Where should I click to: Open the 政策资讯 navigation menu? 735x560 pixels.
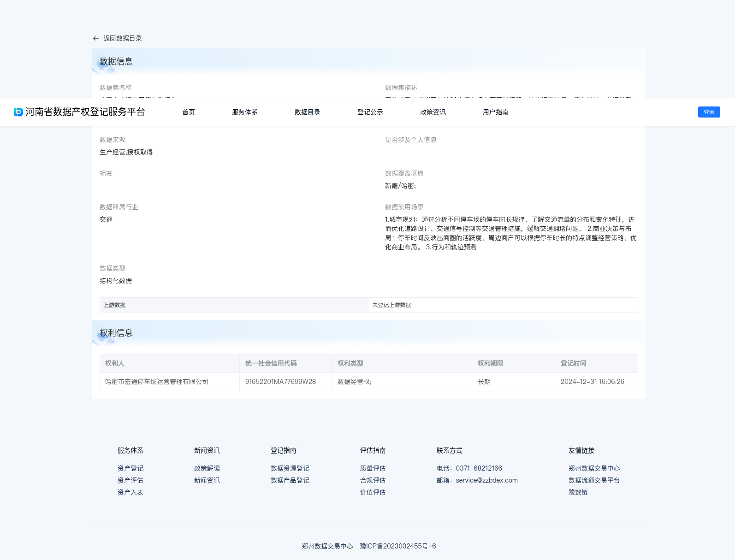point(433,112)
